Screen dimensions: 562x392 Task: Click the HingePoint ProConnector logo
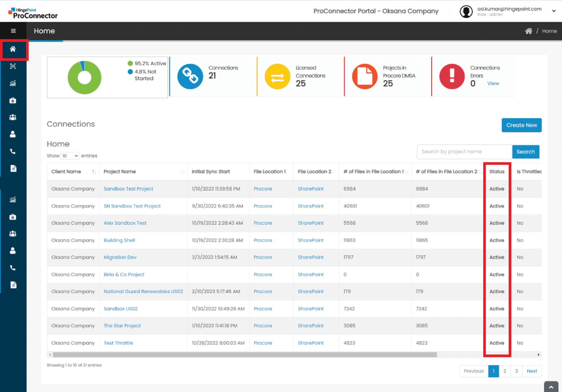(x=33, y=13)
